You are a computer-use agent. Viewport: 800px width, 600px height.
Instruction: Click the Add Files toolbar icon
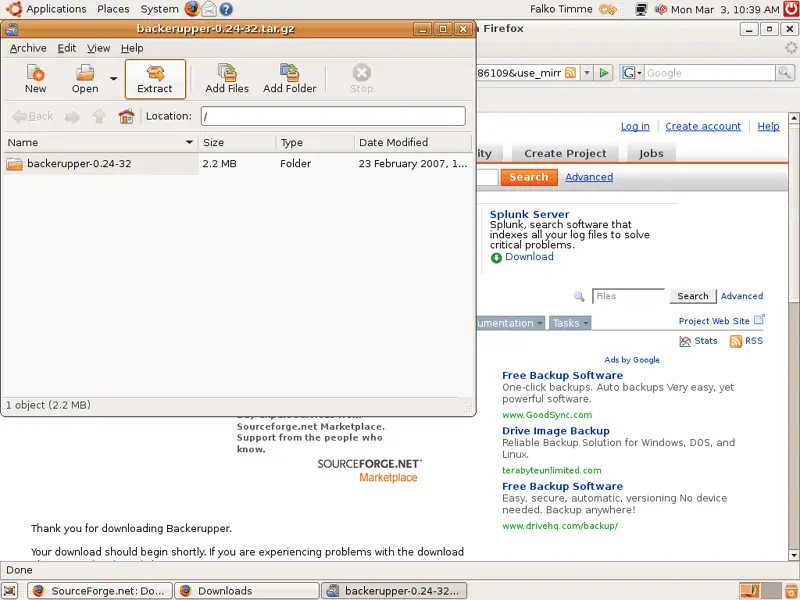click(227, 79)
